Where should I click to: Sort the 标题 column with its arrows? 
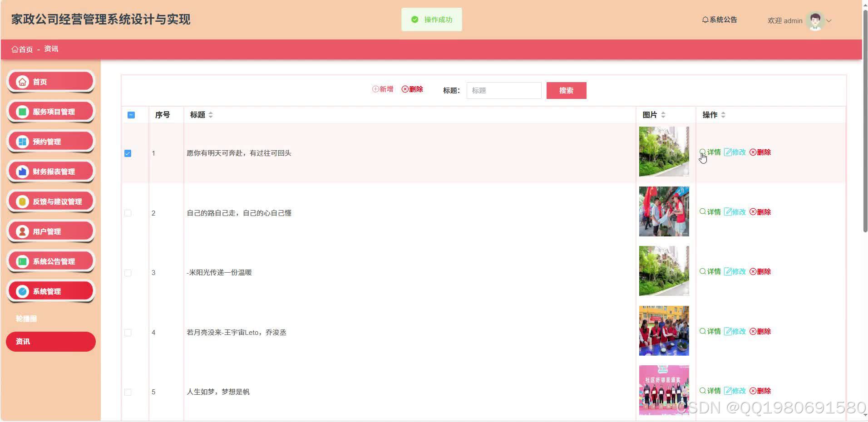pos(212,115)
